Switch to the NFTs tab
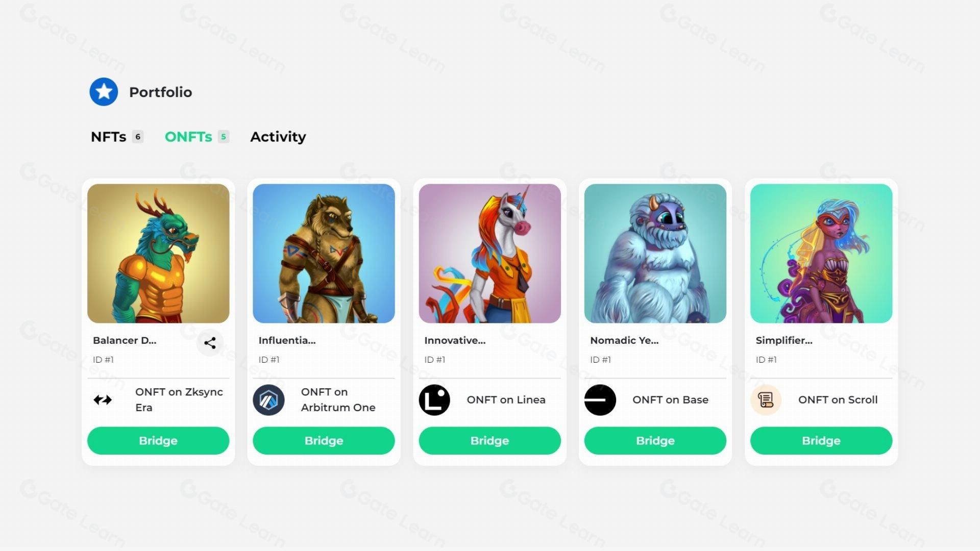The height and width of the screenshot is (551, 980). [117, 137]
